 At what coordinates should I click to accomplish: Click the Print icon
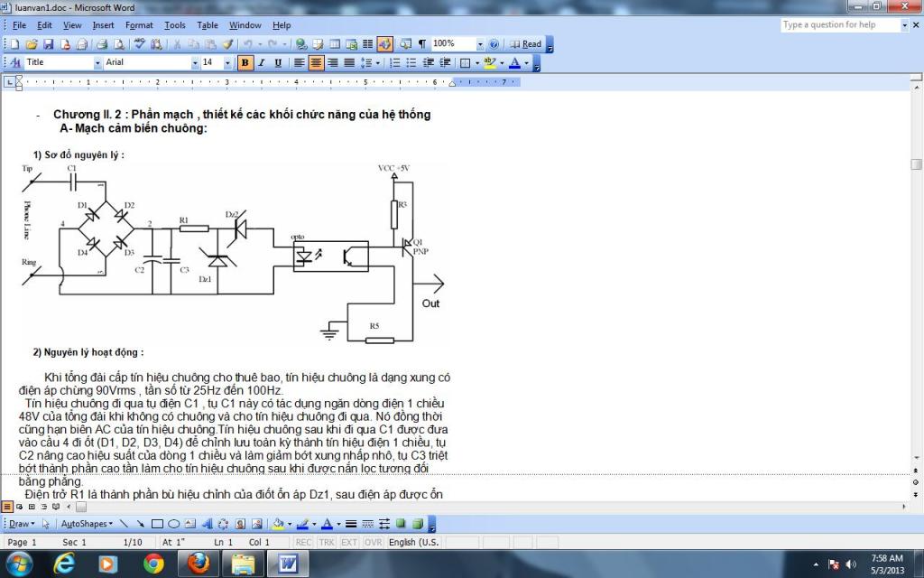102,44
